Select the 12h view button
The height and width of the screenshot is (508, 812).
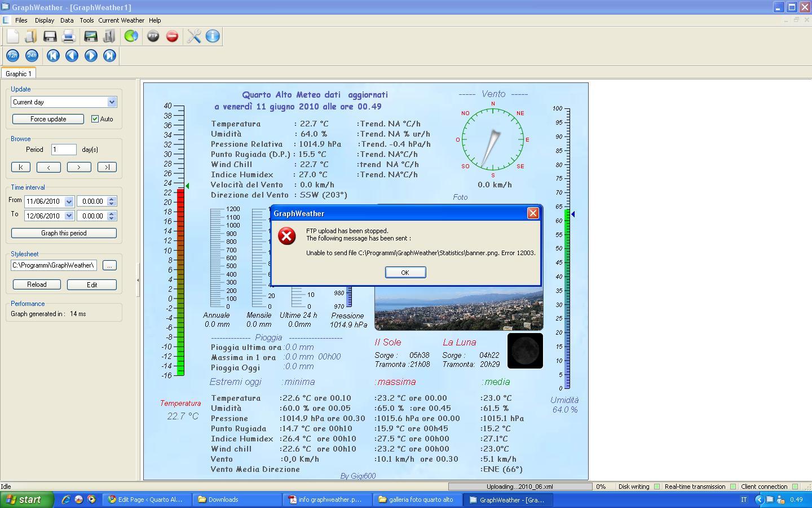[x=12, y=55]
